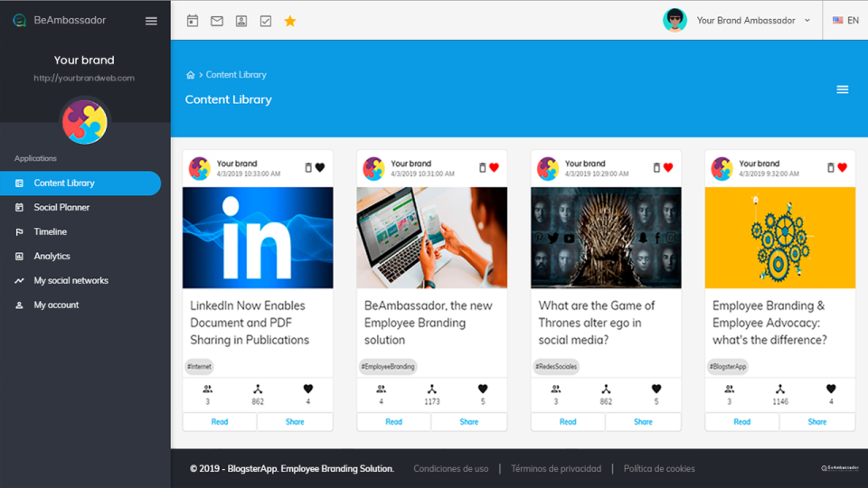Open the Content Library page menu icon

[843, 89]
